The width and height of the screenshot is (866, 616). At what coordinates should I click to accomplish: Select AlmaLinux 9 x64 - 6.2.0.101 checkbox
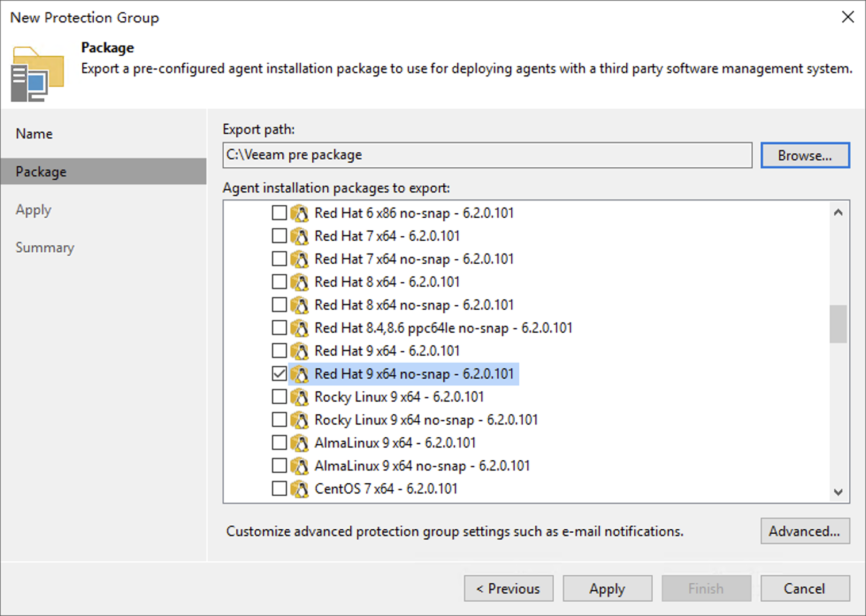pos(279,442)
